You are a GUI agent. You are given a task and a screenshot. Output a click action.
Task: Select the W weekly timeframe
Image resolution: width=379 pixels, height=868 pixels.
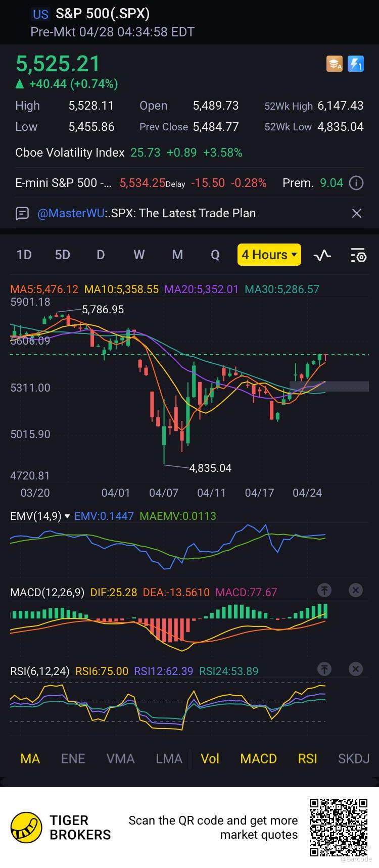pos(139,255)
